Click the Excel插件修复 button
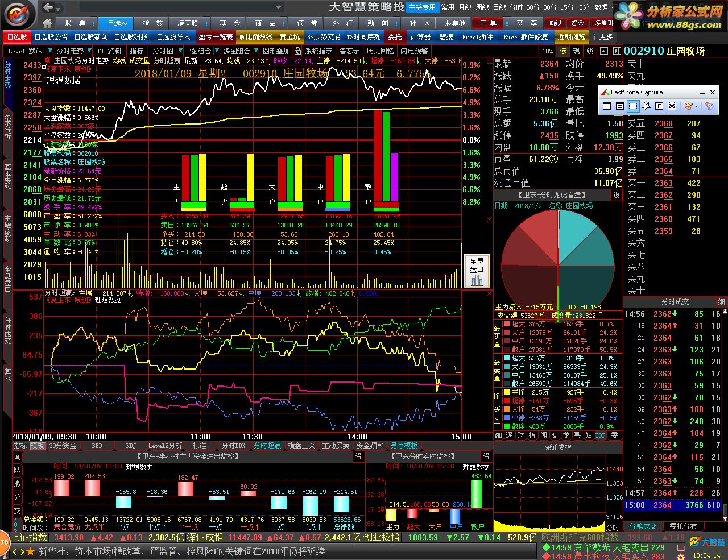This screenshot has width=728, height=560. (526, 36)
